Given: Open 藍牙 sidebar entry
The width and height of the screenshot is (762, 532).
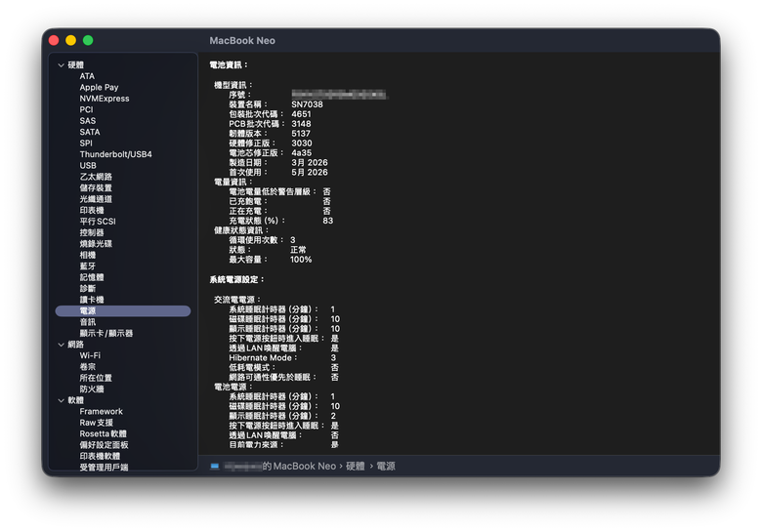Looking at the screenshot, I should point(88,266).
